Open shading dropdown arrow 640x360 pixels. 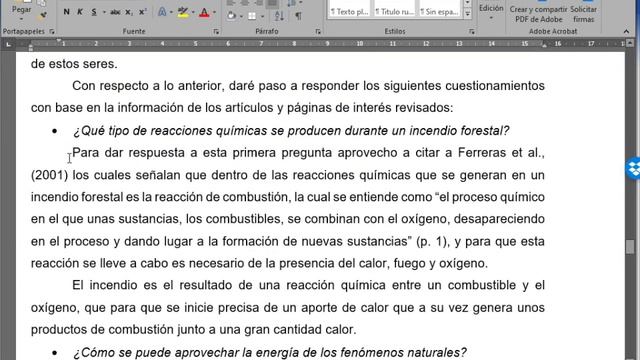pos(241,16)
